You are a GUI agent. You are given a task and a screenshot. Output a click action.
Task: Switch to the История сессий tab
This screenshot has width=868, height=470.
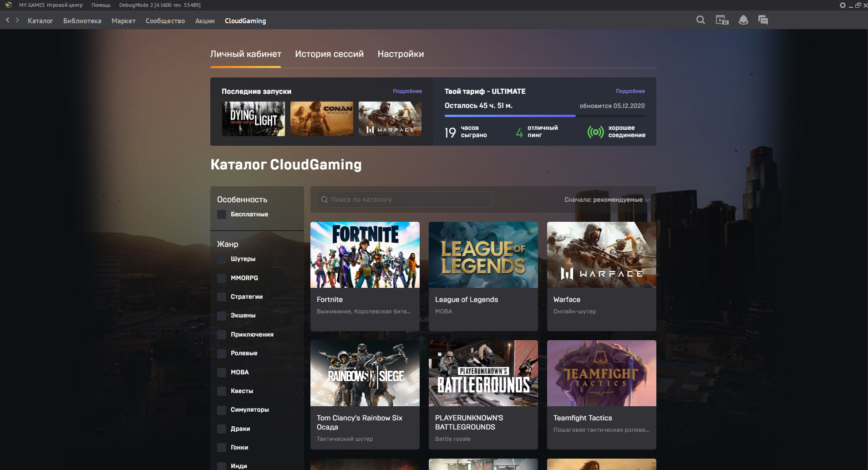click(330, 54)
